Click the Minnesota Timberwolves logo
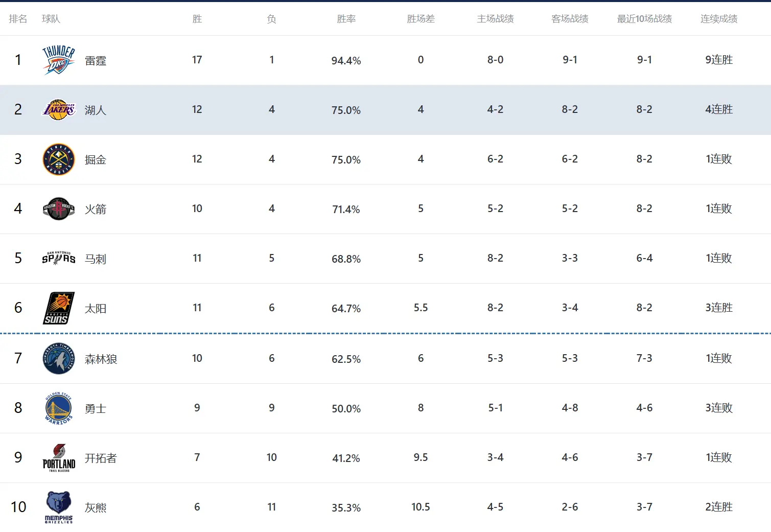Screen dimensions: 771x532 (x=59, y=359)
